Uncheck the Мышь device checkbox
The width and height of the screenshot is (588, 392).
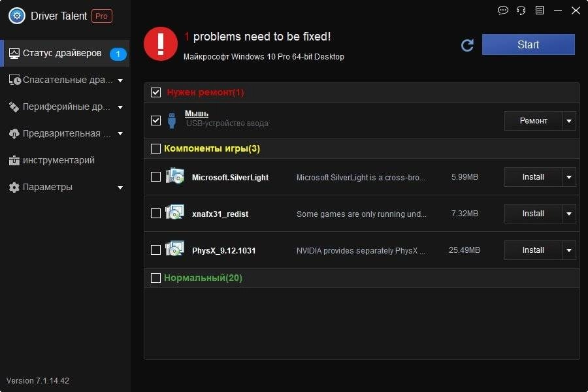click(155, 120)
